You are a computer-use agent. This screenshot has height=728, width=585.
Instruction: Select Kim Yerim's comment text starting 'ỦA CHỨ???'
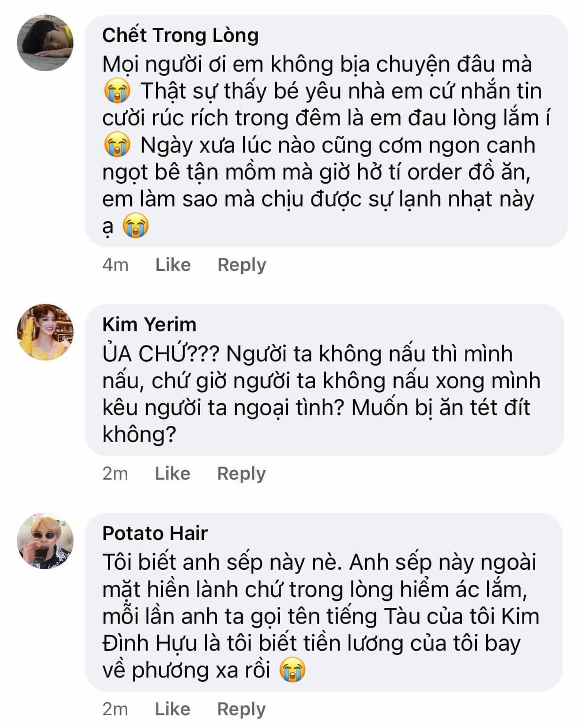coord(320,394)
